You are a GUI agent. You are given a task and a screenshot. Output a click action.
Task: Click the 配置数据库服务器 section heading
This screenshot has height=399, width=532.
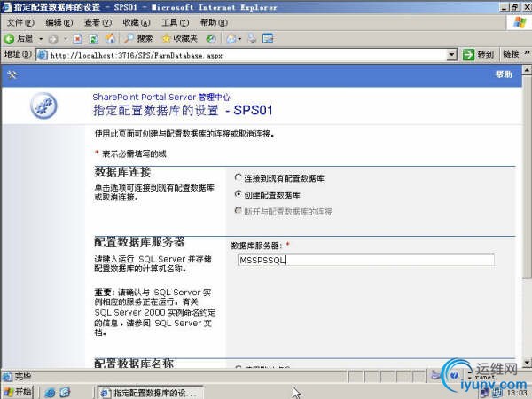(139, 242)
